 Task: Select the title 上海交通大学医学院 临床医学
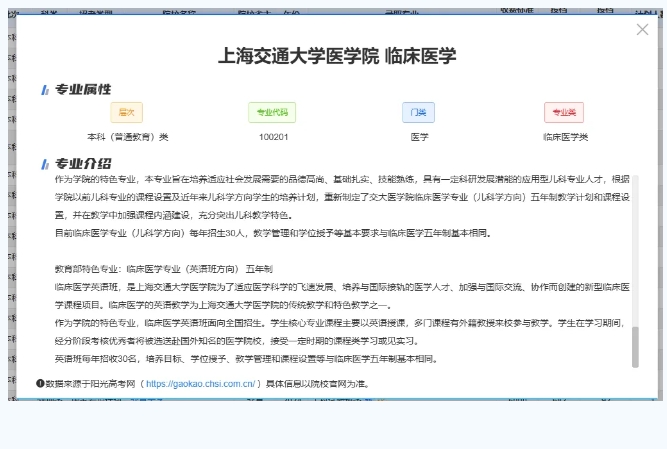pyautogui.click(x=337, y=56)
